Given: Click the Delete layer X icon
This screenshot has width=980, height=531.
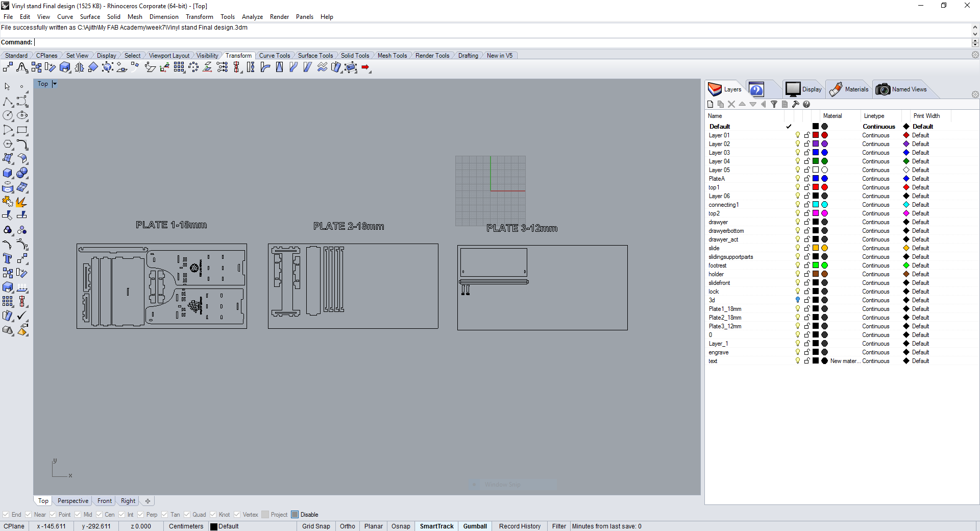Looking at the screenshot, I should click(731, 104).
